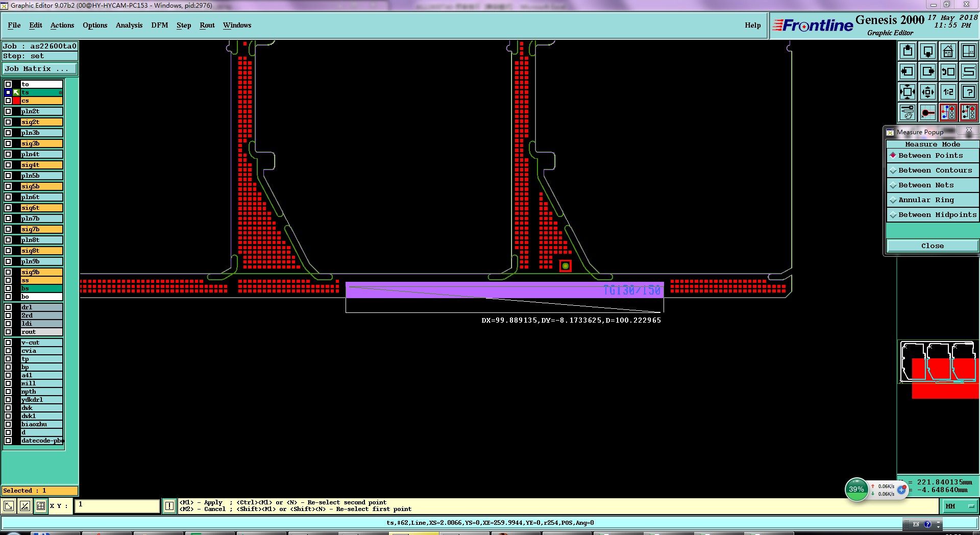Click the green 39% network monitor circle
Screen dimensions: 980x535
click(856, 489)
